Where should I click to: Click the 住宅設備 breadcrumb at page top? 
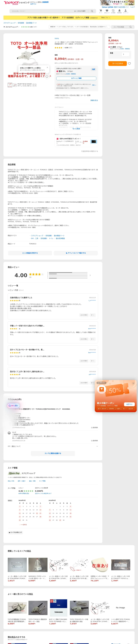tap(21, 23)
